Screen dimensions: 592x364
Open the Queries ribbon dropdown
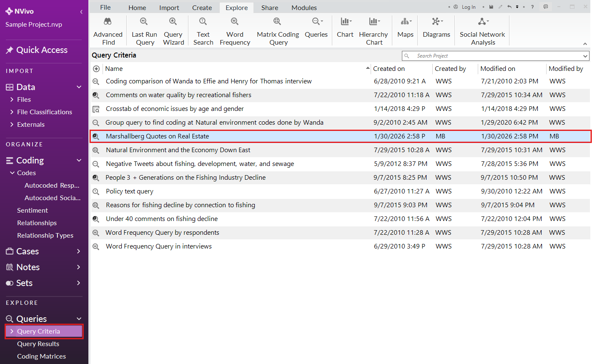(316, 28)
